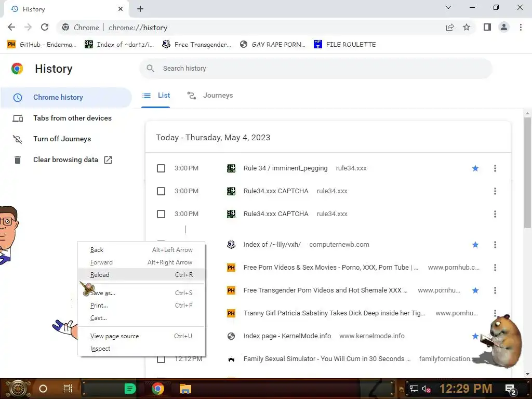Click the magnifier icon in Search history
This screenshot has height=399, width=532.
click(x=150, y=68)
